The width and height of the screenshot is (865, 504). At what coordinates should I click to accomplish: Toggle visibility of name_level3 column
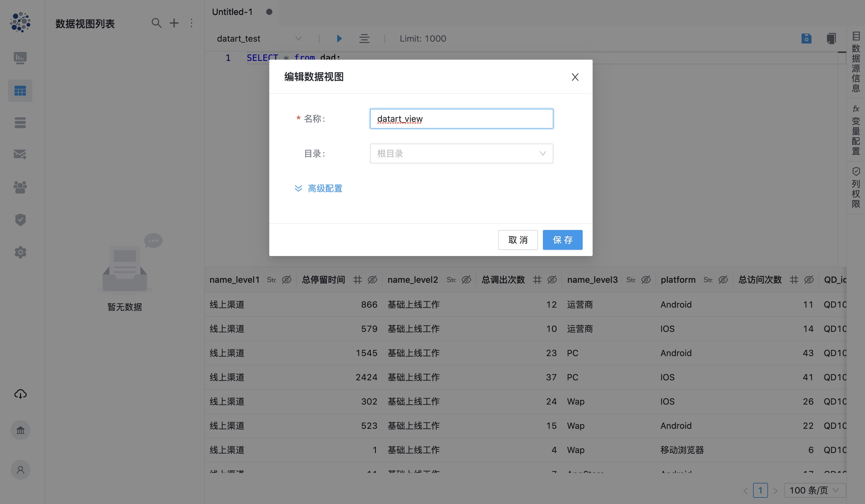pos(646,280)
